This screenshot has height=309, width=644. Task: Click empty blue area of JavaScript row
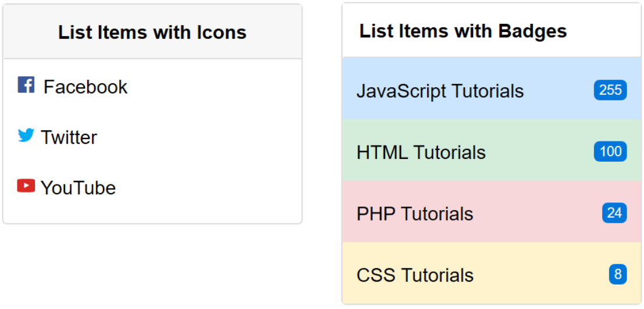point(558,90)
